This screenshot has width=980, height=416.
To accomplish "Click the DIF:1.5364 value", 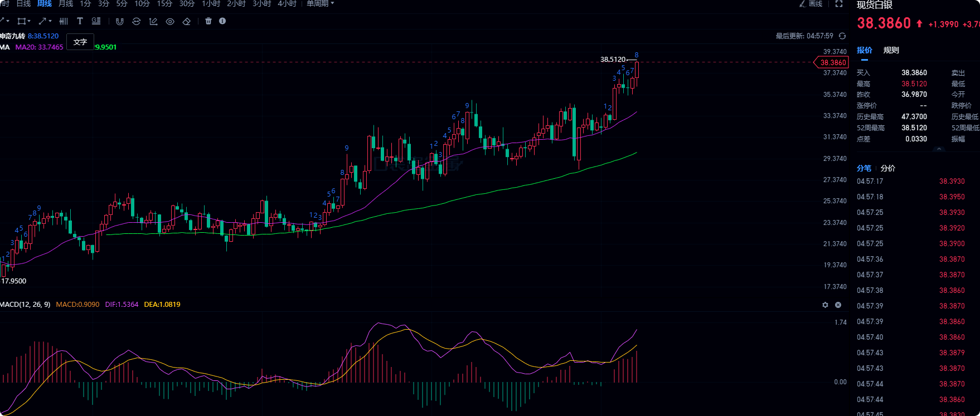I will click(x=122, y=305).
